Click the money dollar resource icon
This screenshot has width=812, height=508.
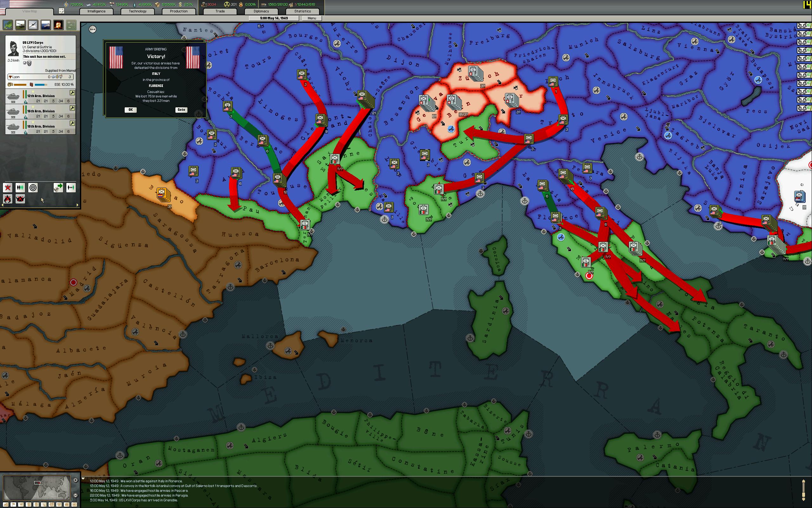click(x=180, y=4)
